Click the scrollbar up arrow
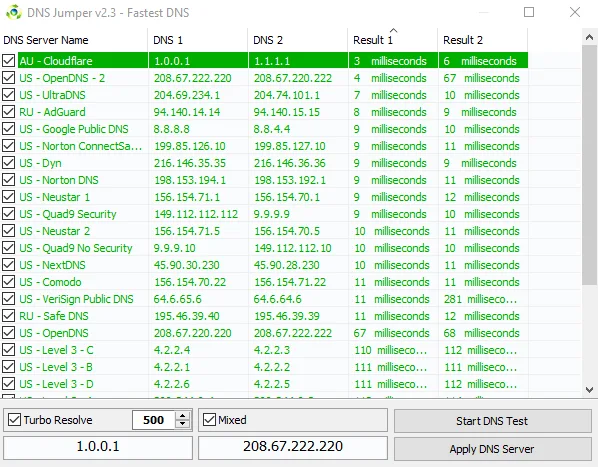This screenshot has width=598, height=467. pyautogui.click(x=589, y=37)
